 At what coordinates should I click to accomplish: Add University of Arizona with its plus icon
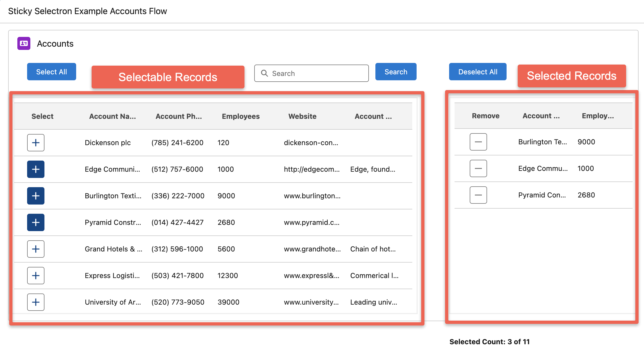36,302
